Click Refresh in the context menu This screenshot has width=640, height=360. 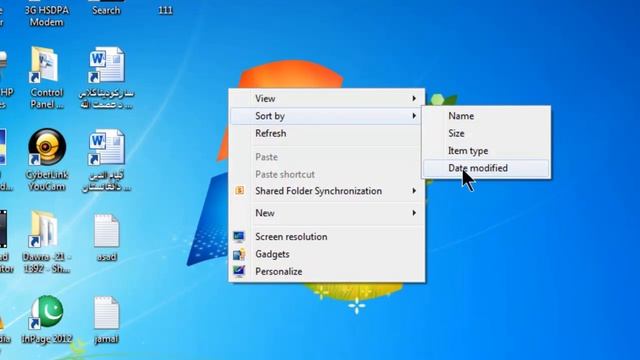pos(327,133)
